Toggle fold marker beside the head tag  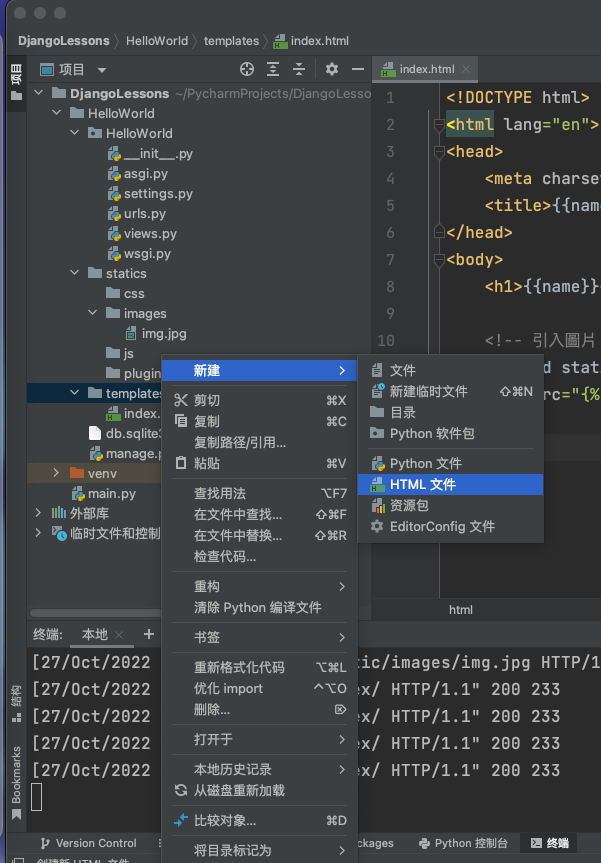pos(438,152)
